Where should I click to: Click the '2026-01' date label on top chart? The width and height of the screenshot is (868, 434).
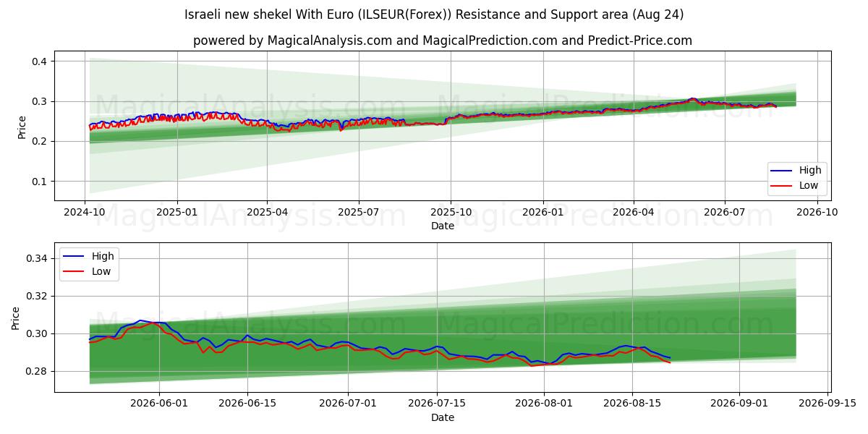(x=542, y=213)
